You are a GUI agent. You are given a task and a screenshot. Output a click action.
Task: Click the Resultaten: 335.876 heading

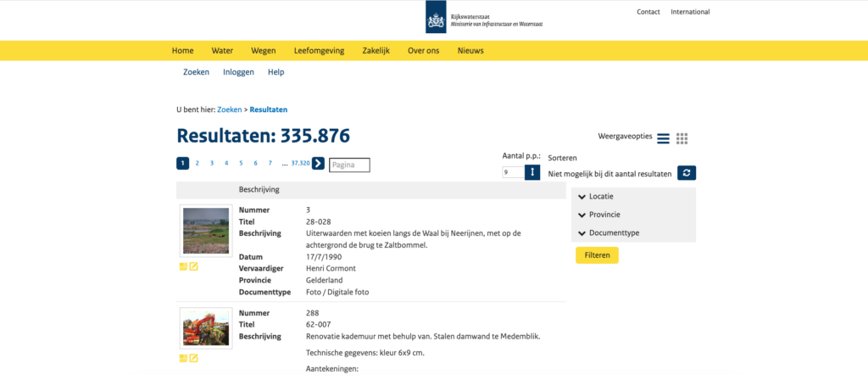(x=264, y=137)
